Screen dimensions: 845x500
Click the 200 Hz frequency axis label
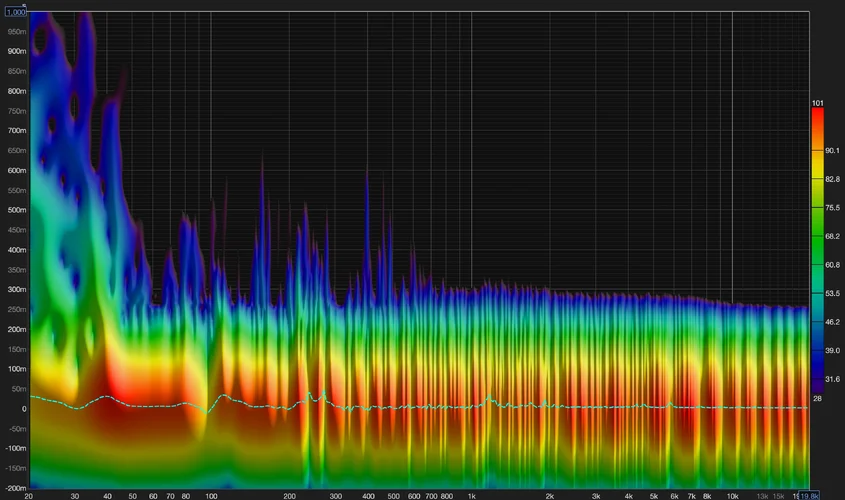click(289, 495)
